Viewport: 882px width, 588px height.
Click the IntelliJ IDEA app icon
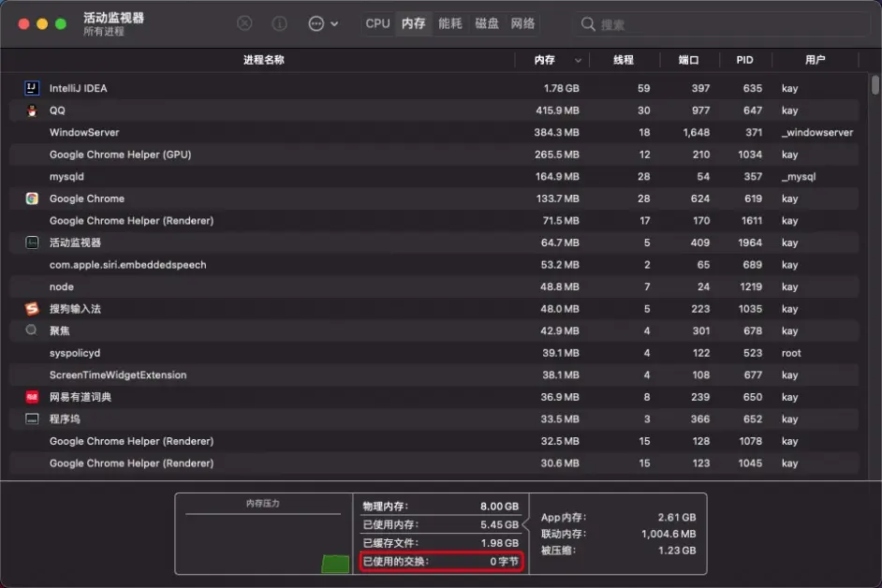(x=32, y=88)
